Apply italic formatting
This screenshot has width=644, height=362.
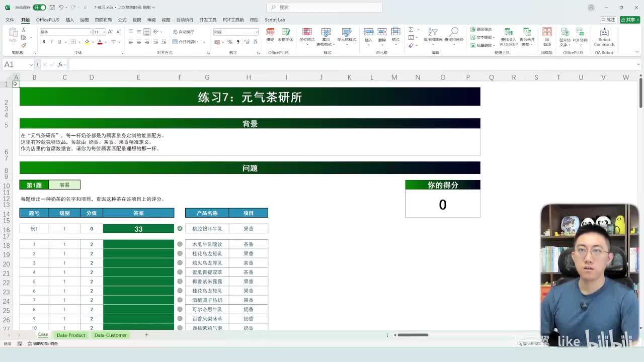coord(51,42)
